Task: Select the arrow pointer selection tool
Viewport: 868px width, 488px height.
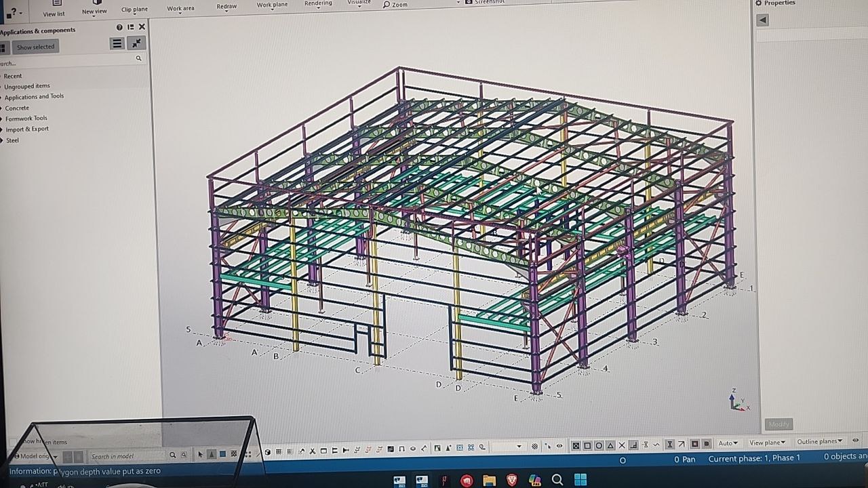Action: pos(201,454)
